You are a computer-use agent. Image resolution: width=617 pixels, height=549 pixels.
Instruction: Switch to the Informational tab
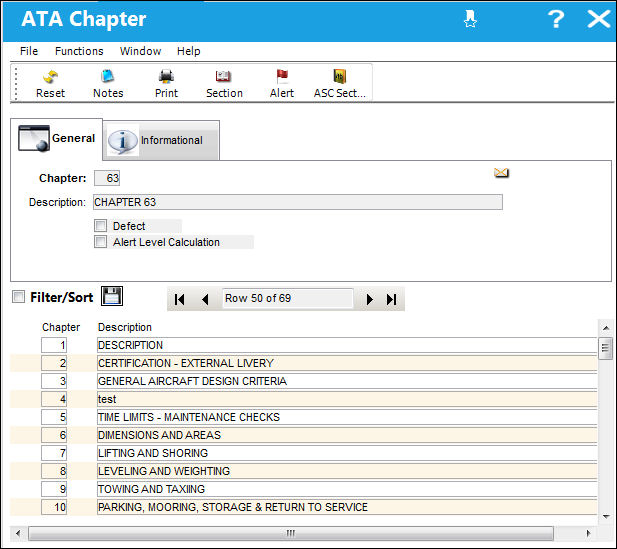(161, 140)
